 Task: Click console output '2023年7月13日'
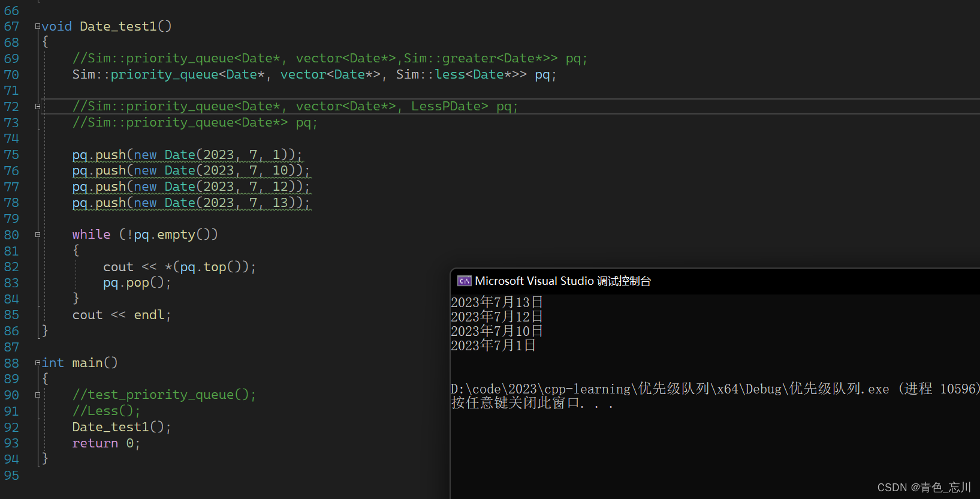(x=497, y=302)
